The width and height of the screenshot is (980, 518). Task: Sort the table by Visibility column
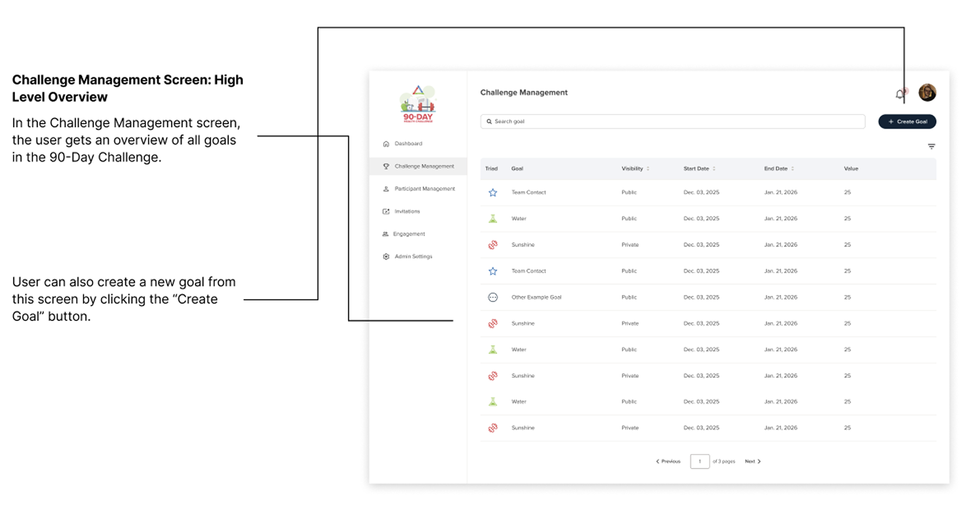648,169
